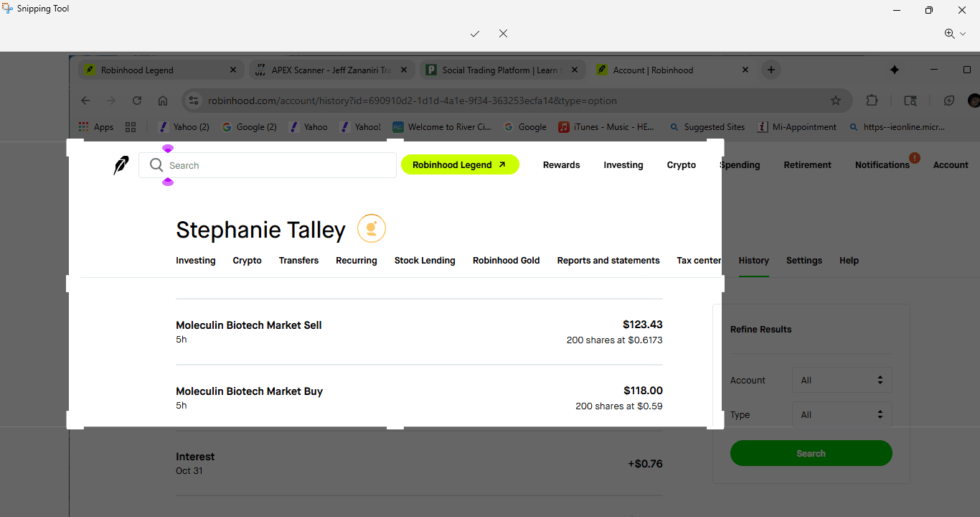The image size is (980, 517).
Task: Click the $123.43 sell amount
Action: click(x=643, y=325)
